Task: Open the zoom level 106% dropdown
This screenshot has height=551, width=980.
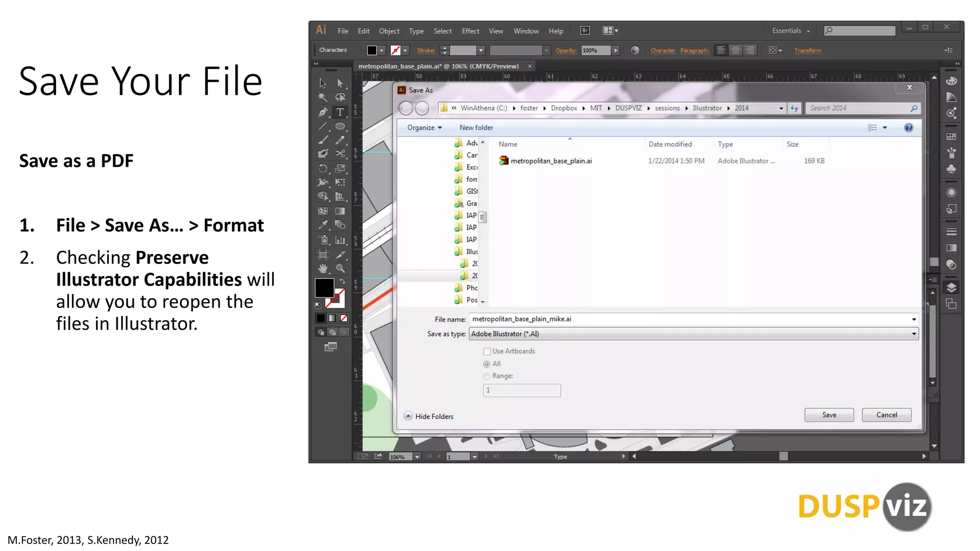Action: pyautogui.click(x=417, y=457)
